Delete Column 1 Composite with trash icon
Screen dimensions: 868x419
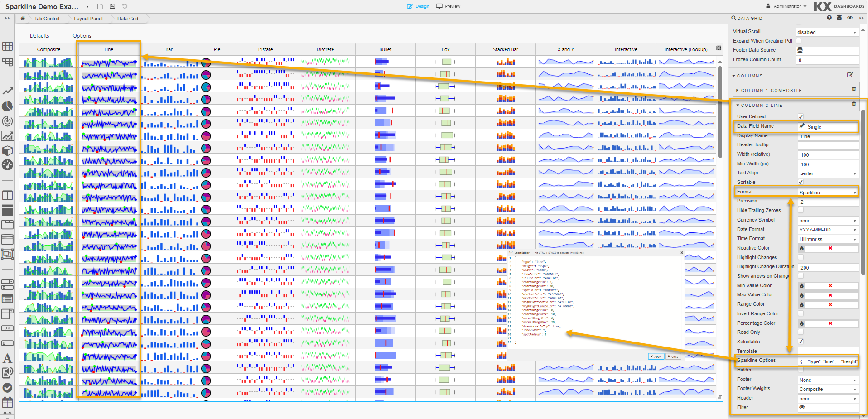pyautogui.click(x=854, y=89)
